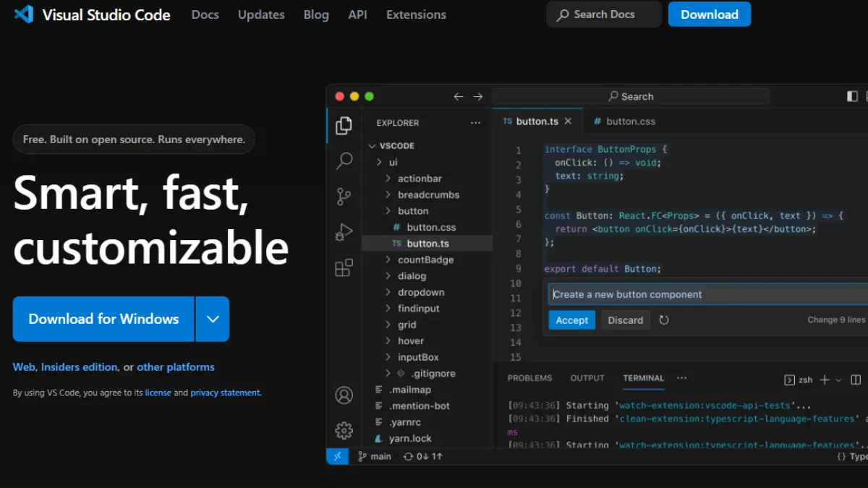The width and height of the screenshot is (868, 488).
Task: Open API in the site navigation
Action: pos(357,14)
